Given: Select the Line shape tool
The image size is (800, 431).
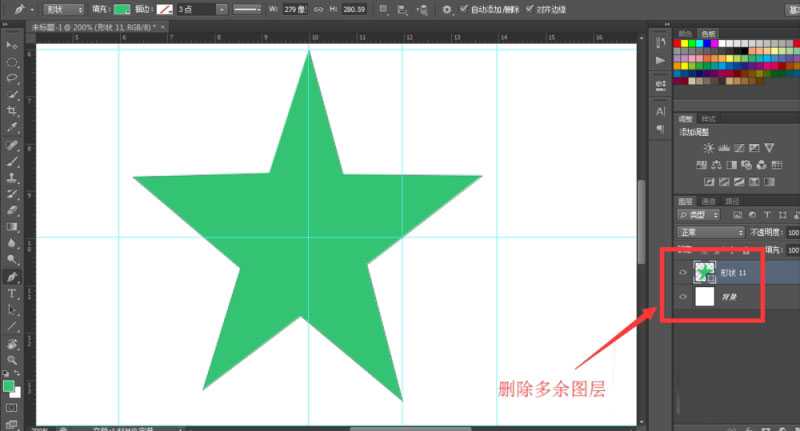Looking at the screenshot, I should pos(12,326).
